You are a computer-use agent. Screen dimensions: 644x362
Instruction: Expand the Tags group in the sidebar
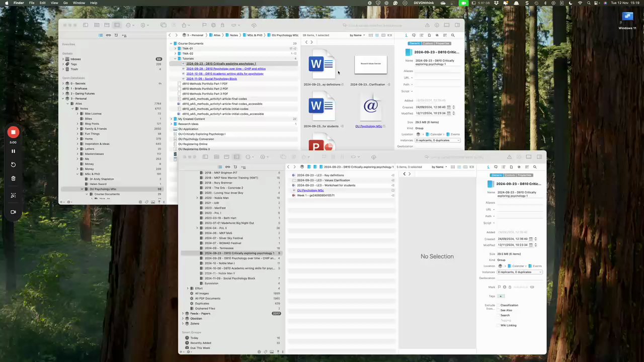(63, 64)
